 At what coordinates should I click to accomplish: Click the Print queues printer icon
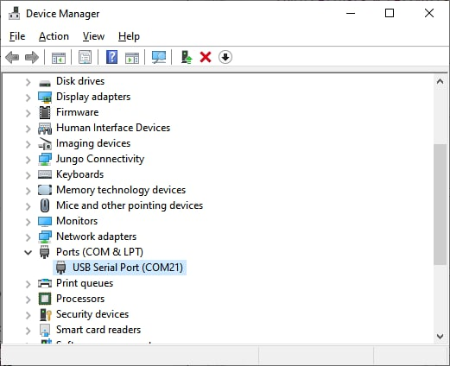point(45,283)
